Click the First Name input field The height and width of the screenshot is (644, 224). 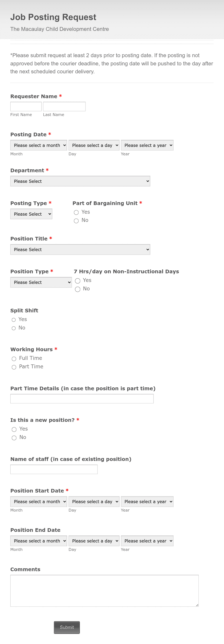pyautogui.click(x=26, y=106)
